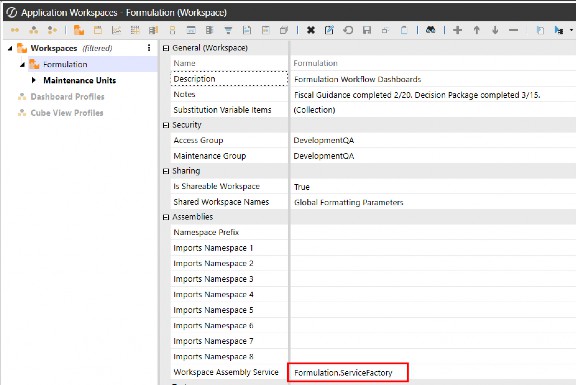Click the paste clipboard icon in toolbar

[404, 30]
